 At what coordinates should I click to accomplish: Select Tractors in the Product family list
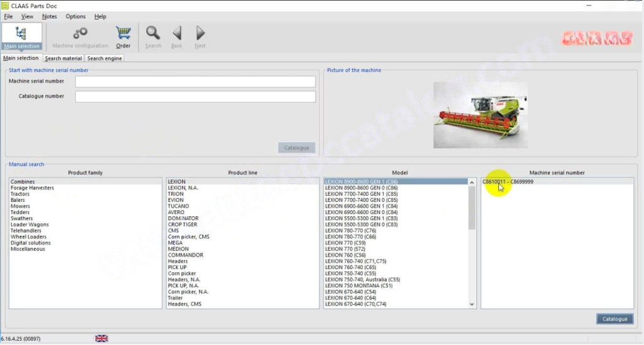(x=21, y=194)
